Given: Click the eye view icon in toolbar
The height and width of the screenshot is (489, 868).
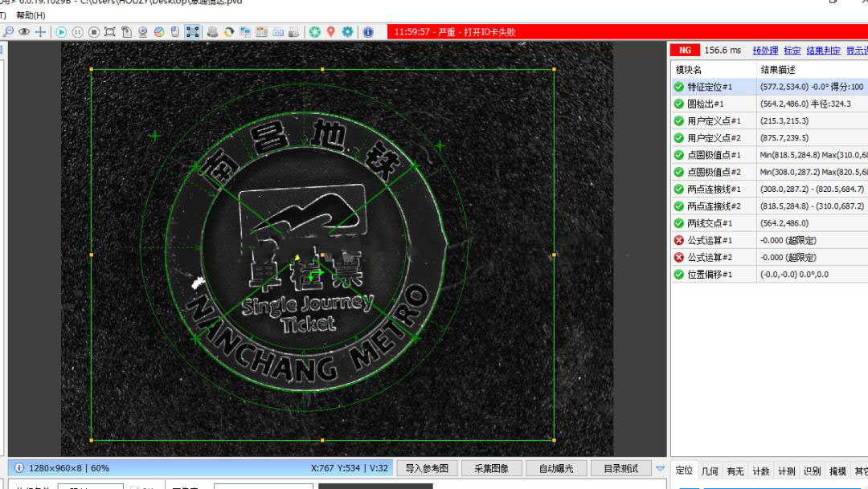Looking at the screenshot, I should 24,32.
